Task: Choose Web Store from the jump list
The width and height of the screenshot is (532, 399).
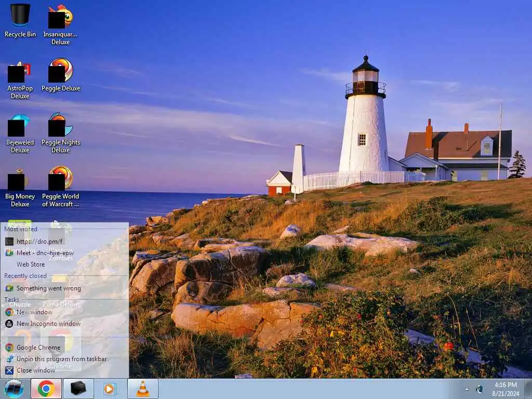Action: click(x=64, y=264)
